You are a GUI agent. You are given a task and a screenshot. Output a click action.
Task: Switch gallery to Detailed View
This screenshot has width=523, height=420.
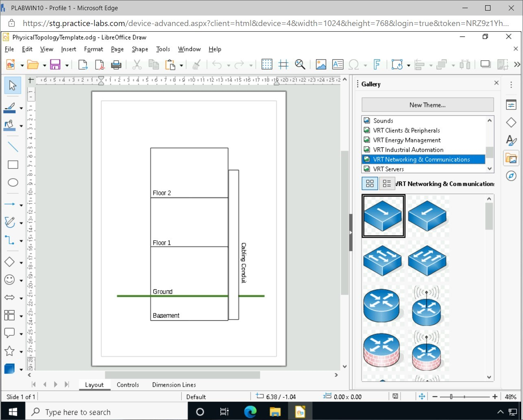coord(387,184)
